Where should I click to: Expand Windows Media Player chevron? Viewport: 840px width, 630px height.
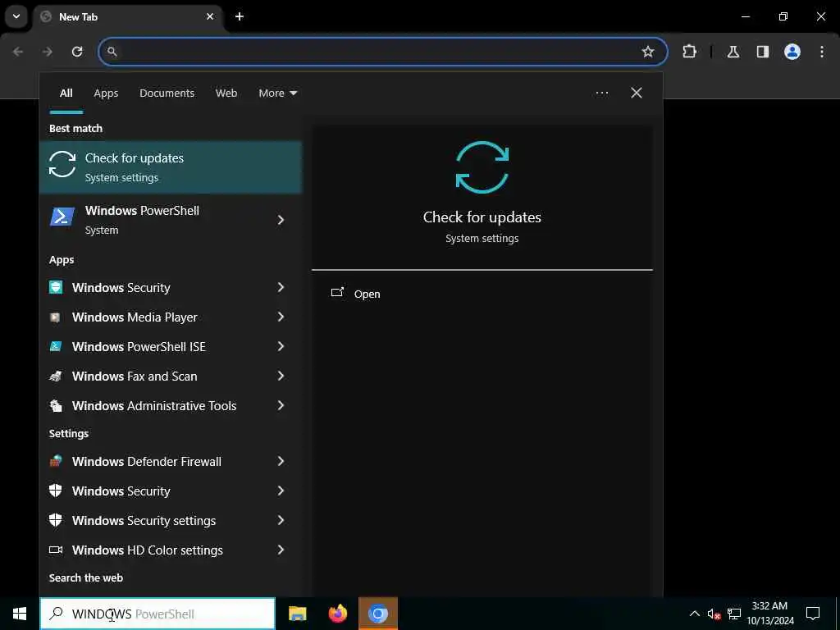coord(281,317)
